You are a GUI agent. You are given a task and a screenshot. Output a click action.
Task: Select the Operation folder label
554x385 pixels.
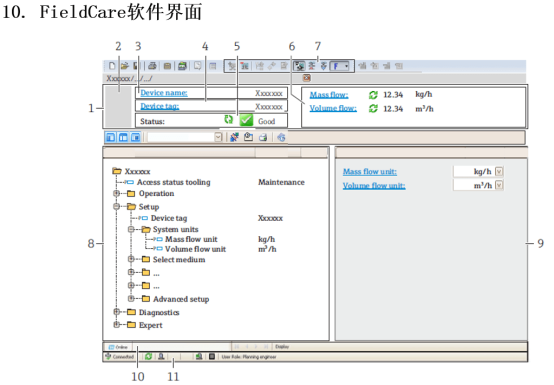pyautogui.click(x=156, y=194)
